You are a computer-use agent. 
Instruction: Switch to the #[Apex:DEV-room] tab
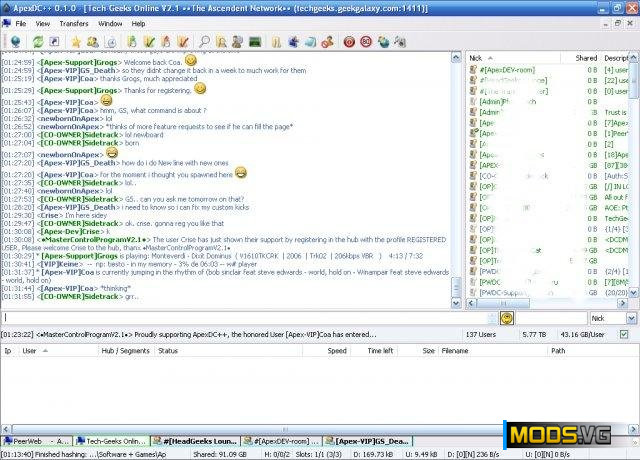[x=286, y=440]
